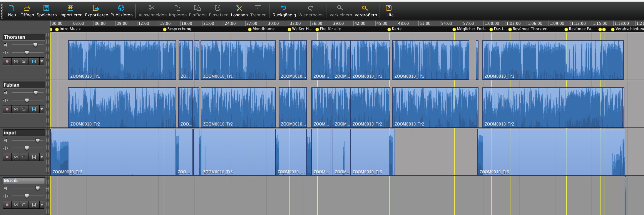Publish the episode with Publizieren
Viewport: 644px width, 215px height.
tap(121, 11)
